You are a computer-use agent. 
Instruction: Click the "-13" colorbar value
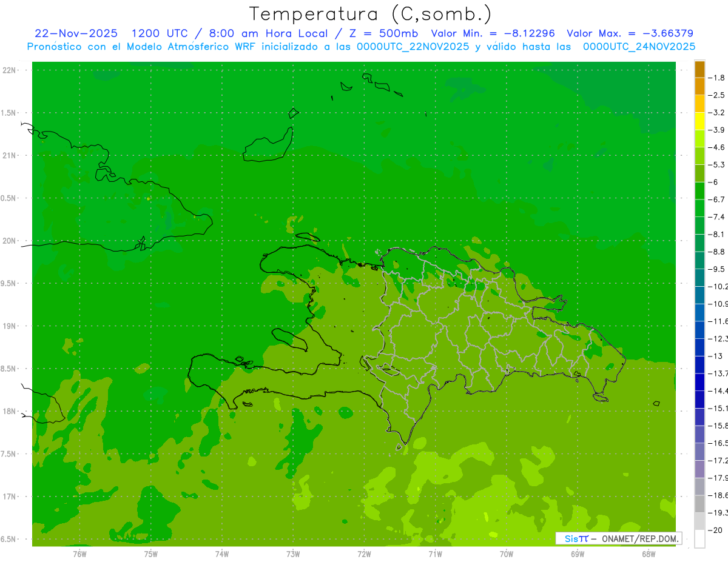715,356
